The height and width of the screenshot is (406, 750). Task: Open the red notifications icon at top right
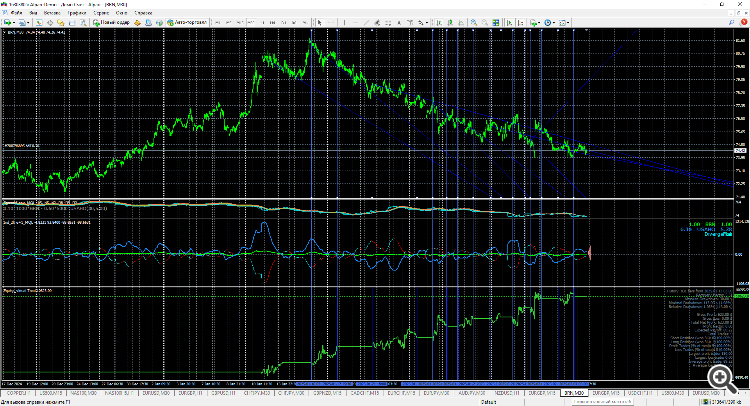pos(743,22)
